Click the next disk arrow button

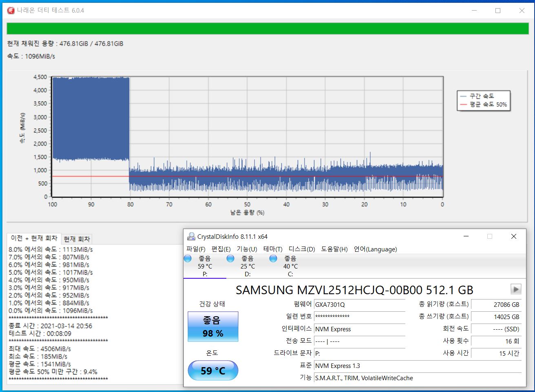pos(516,289)
